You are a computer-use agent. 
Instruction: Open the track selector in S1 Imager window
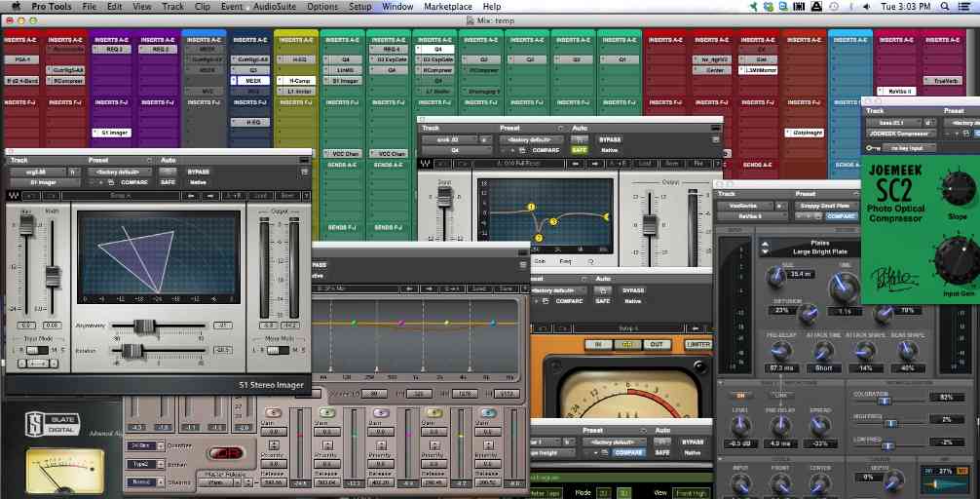click(35, 172)
